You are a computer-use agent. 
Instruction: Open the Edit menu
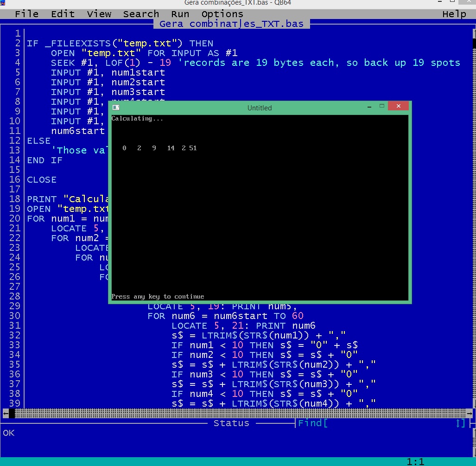coord(63,14)
